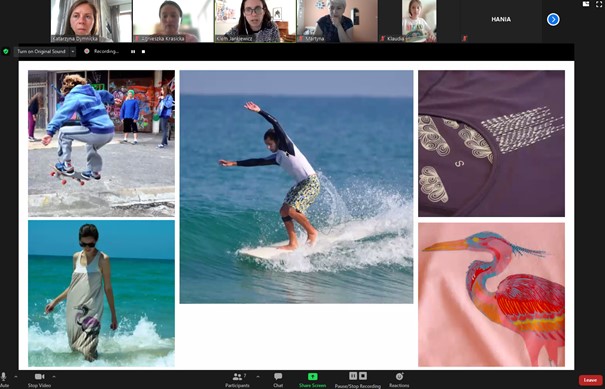Open the Reactions menu
The width and height of the screenshot is (605, 389).
(x=399, y=379)
